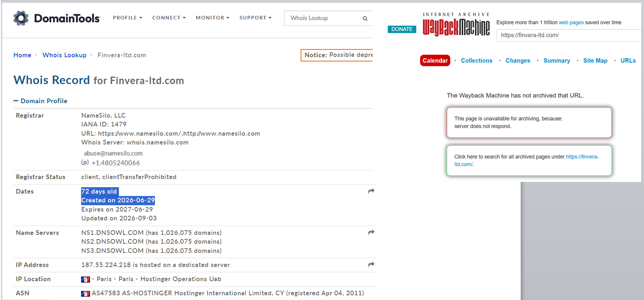Click the Finvera-ltd.com breadcrumb text

click(122, 55)
